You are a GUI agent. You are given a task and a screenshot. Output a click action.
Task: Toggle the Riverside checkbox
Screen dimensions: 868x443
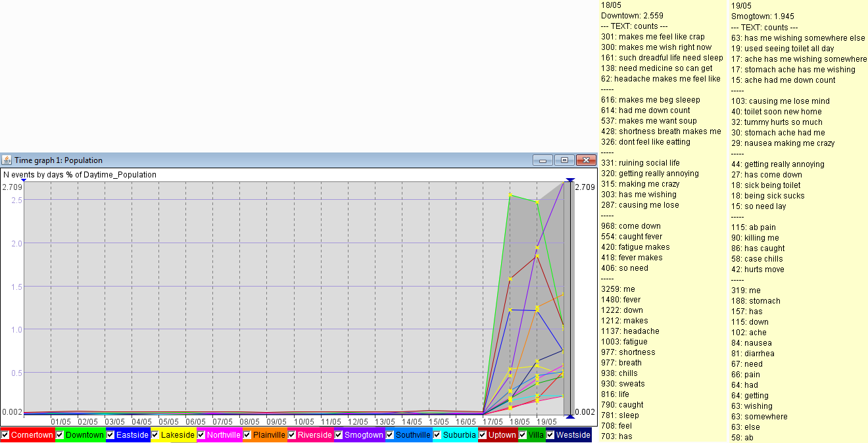coord(293,435)
